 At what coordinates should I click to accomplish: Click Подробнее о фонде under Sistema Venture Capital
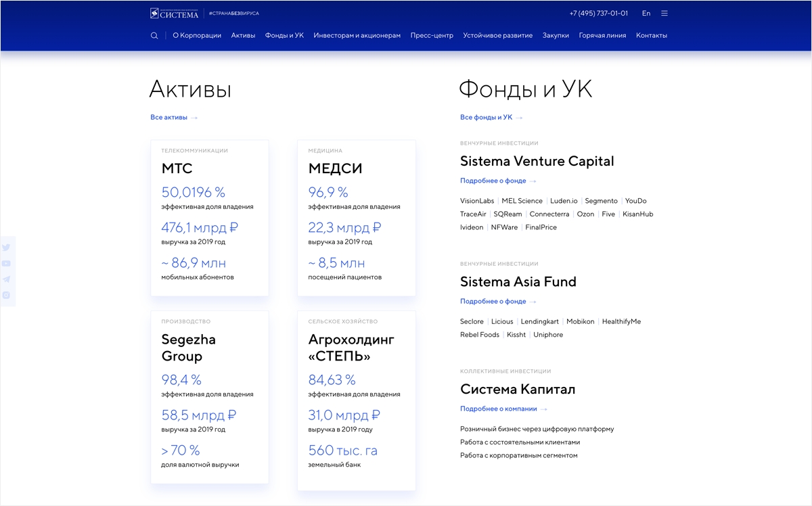[498, 181]
